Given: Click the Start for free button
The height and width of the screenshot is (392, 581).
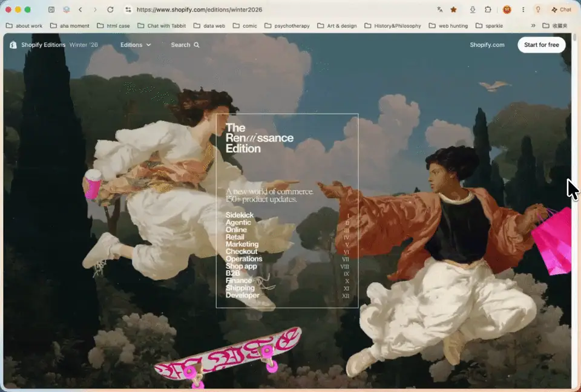Looking at the screenshot, I should click(541, 45).
